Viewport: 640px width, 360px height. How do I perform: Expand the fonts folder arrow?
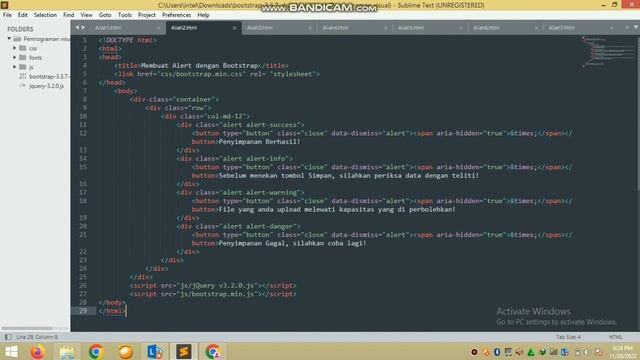(x=14, y=58)
